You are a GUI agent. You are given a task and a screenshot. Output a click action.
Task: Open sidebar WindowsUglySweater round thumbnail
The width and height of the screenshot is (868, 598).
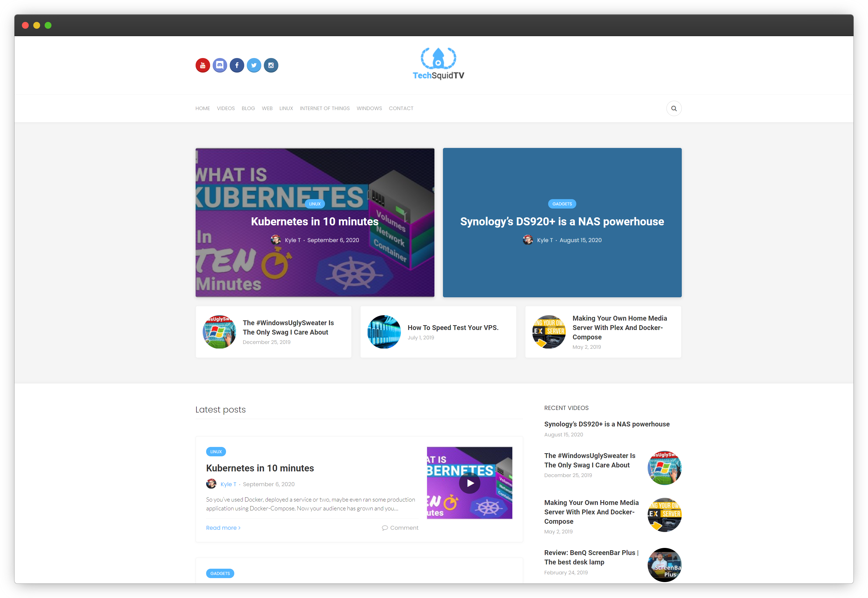(665, 468)
